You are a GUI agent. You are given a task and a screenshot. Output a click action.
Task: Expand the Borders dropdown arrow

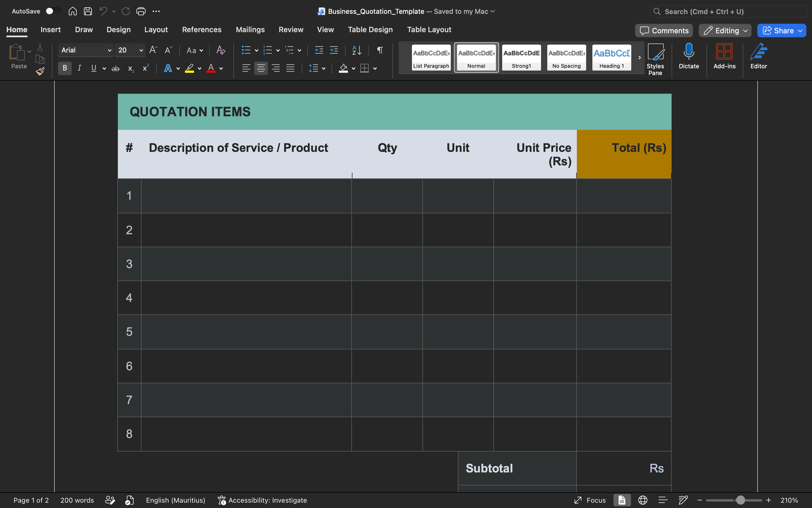click(x=375, y=69)
